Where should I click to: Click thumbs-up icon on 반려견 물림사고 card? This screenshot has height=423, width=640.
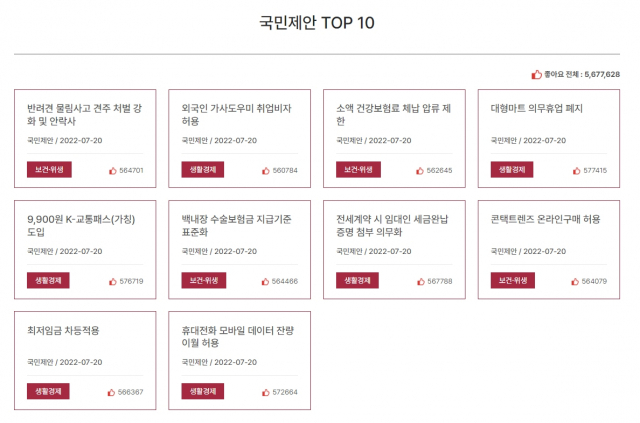[113, 171]
